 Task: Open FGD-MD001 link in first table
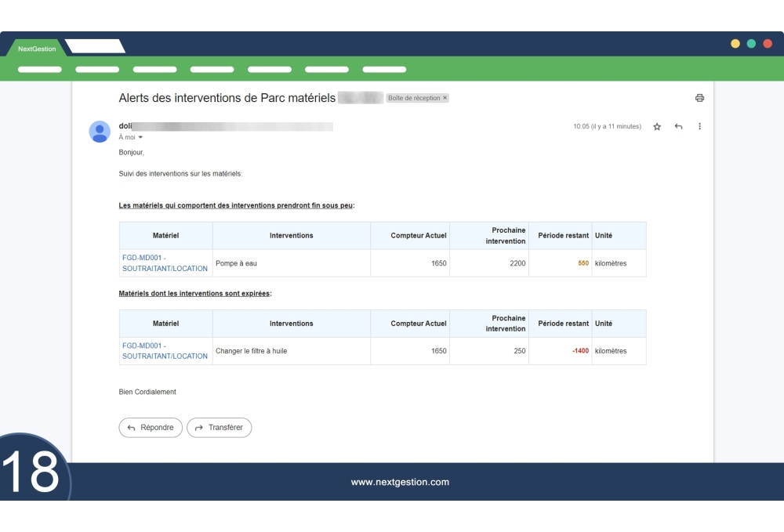[165, 262]
